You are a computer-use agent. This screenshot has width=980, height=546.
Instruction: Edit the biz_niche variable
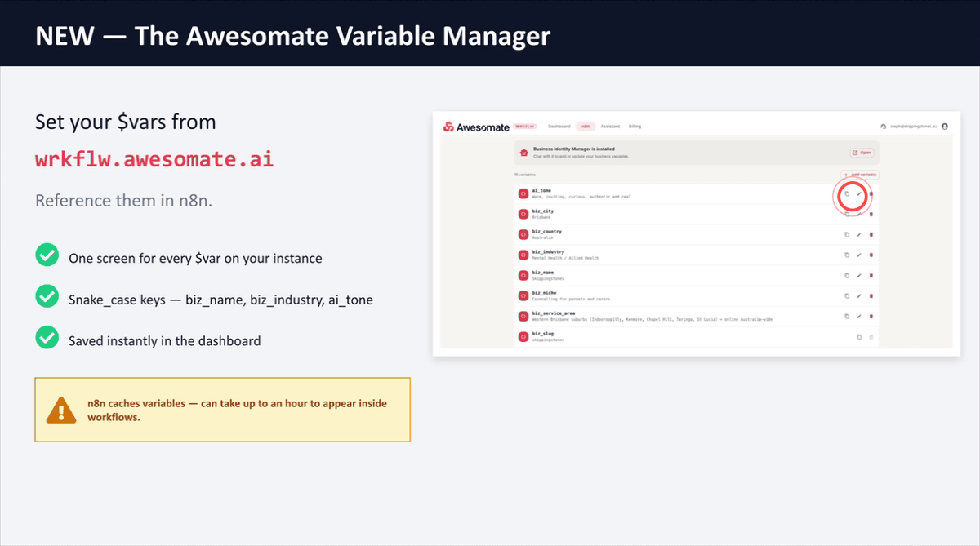click(x=859, y=295)
